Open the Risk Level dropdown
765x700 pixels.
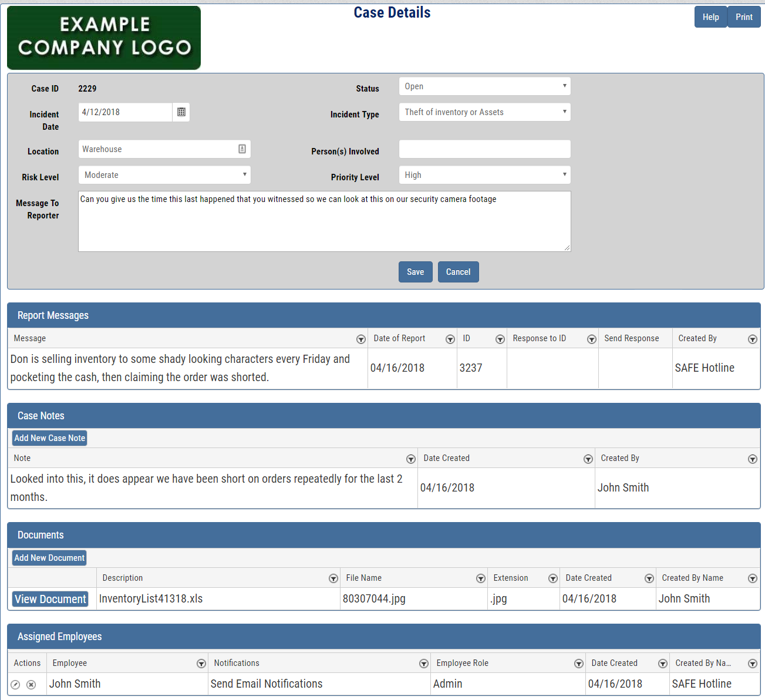click(164, 175)
